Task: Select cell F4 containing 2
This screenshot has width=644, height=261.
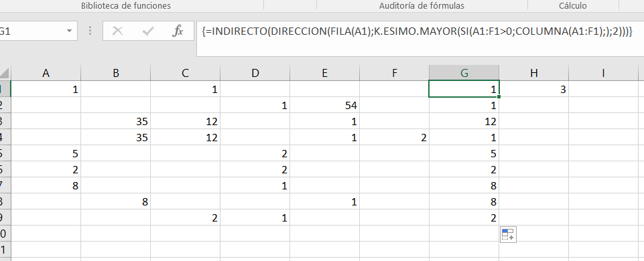Action: coord(394,137)
